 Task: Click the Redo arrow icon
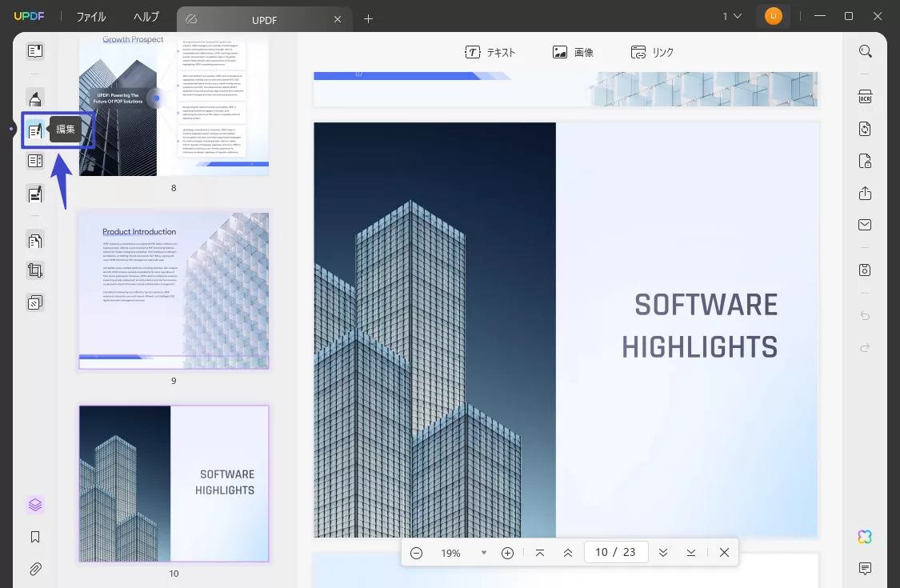coord(865,347)
